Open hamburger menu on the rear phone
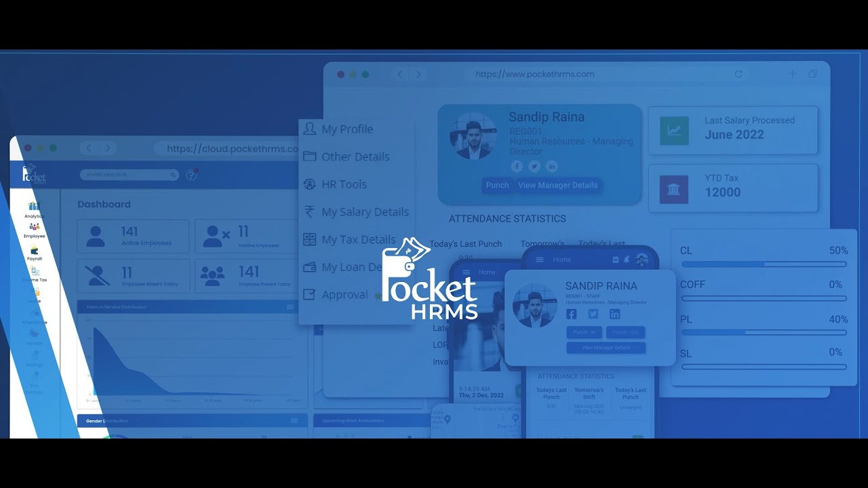The height and width of the screenshot is (488, 868). 466,272
